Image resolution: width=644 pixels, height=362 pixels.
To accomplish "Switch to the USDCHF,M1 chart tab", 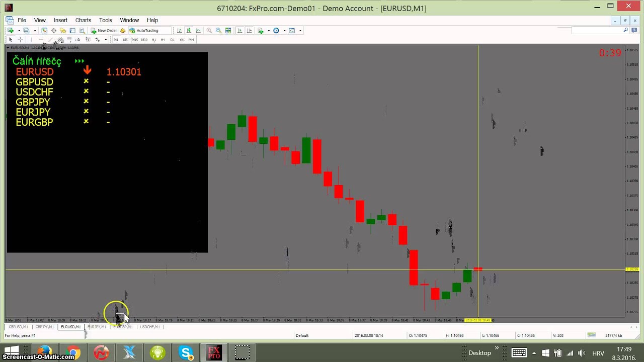I will pyautogui.click(x=150, y=327).
